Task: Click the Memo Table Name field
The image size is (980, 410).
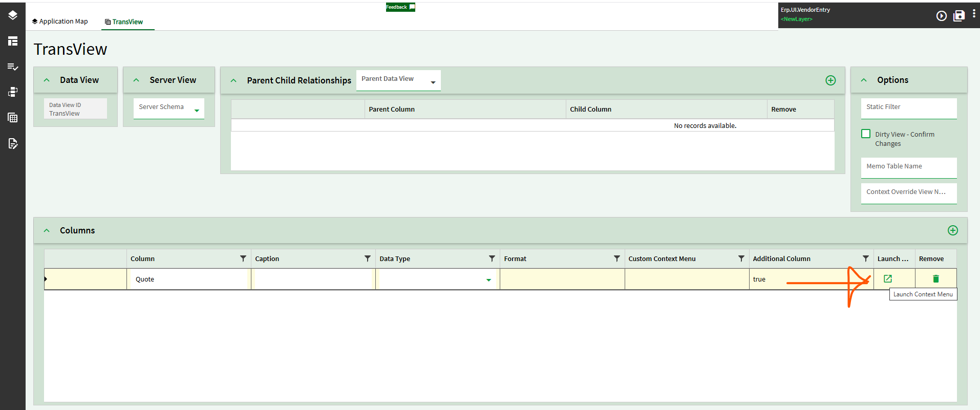Action: [909, 168]
